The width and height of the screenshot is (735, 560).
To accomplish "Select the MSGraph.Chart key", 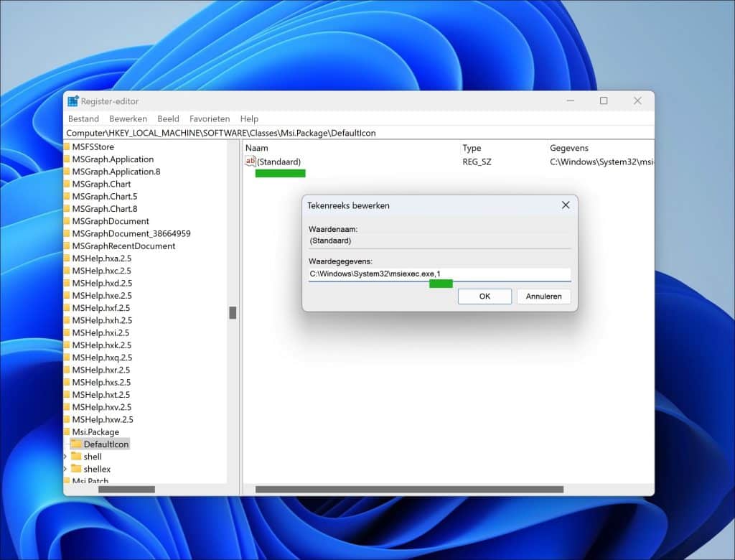I will click(x=101, y=184).
